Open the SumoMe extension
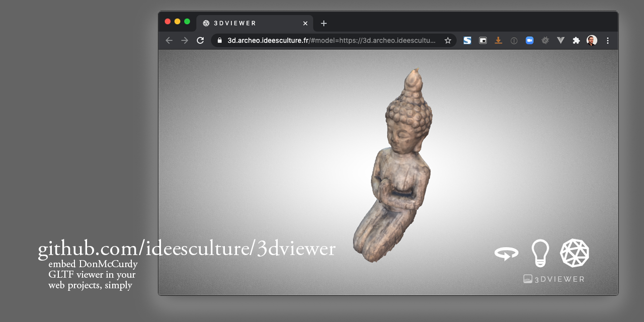Viewport: 644px width, 322px height. pyautogui.click(x=467, y=40)
